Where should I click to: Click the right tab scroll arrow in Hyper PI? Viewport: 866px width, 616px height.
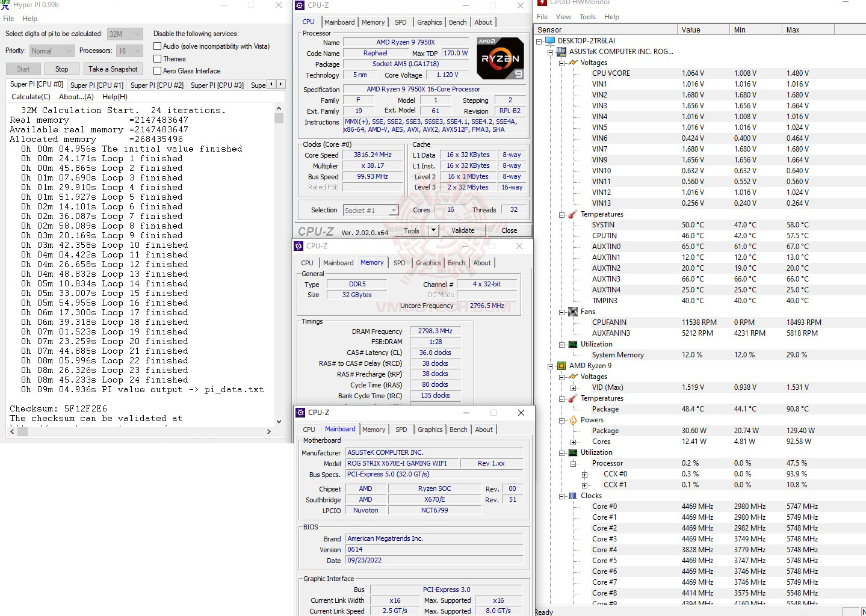281,84
